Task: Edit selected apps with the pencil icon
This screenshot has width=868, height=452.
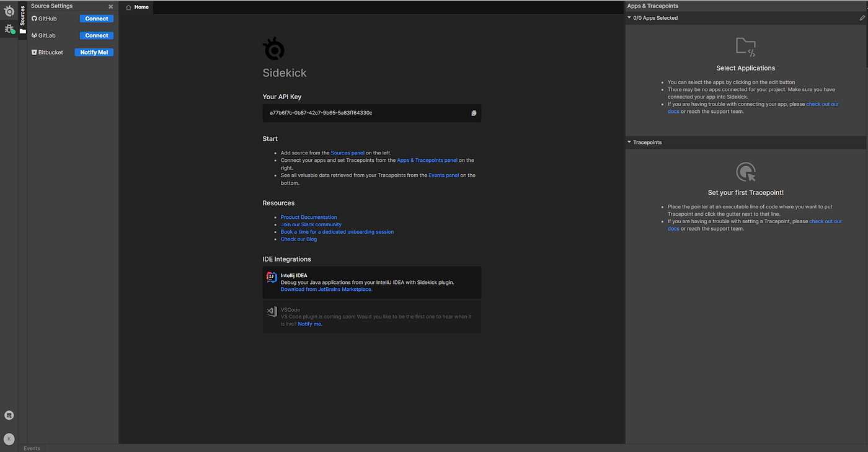Action: tap(862, 18)
